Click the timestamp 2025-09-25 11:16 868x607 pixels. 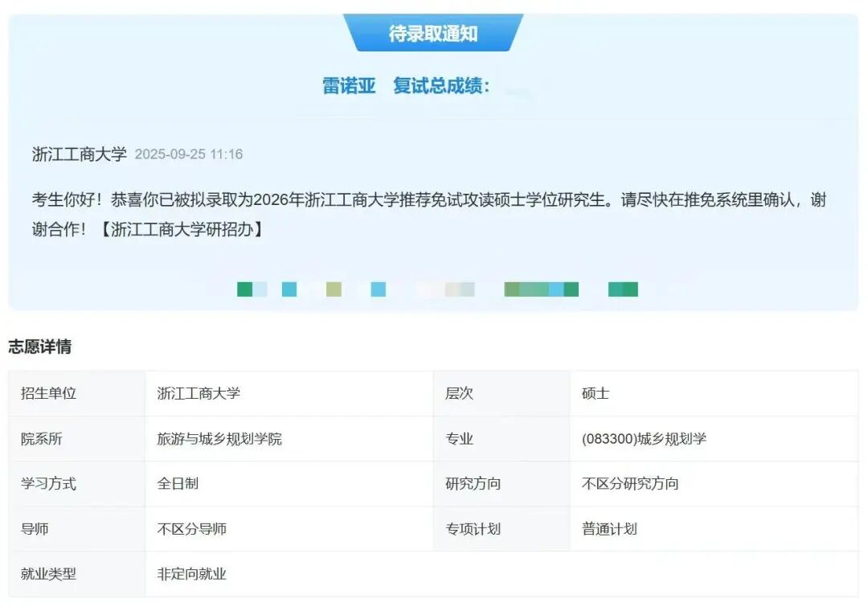(188, 154)
